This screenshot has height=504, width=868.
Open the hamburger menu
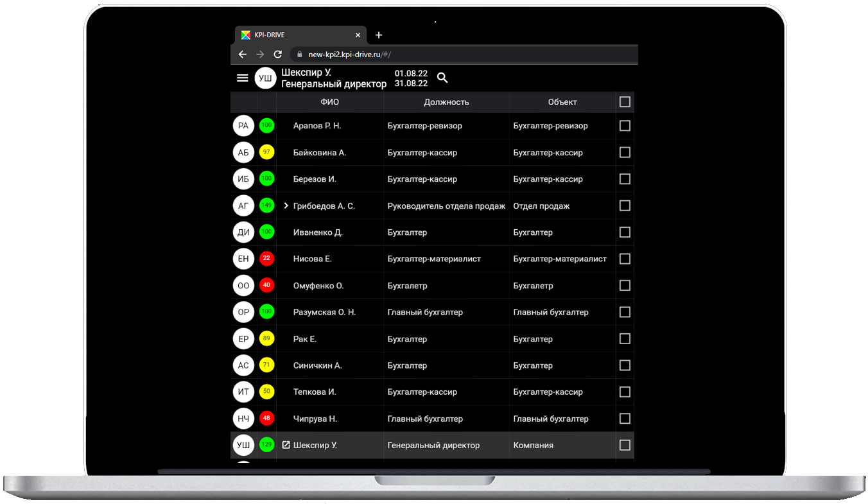coord(242,78)
